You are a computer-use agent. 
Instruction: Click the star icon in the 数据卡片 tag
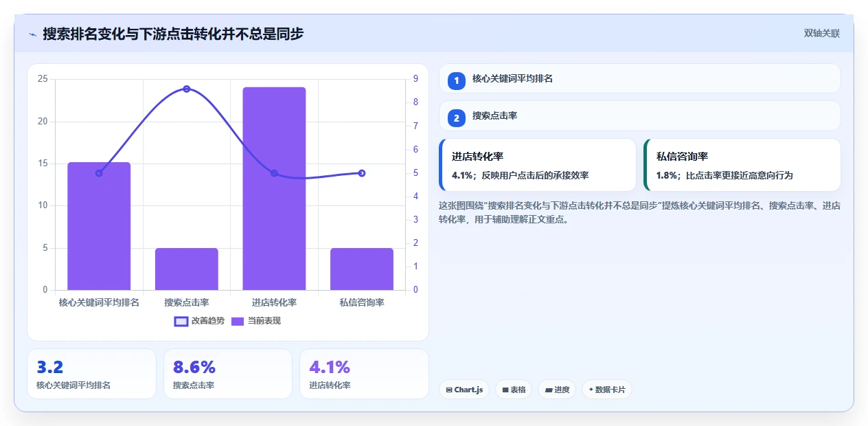pos(591,390)
